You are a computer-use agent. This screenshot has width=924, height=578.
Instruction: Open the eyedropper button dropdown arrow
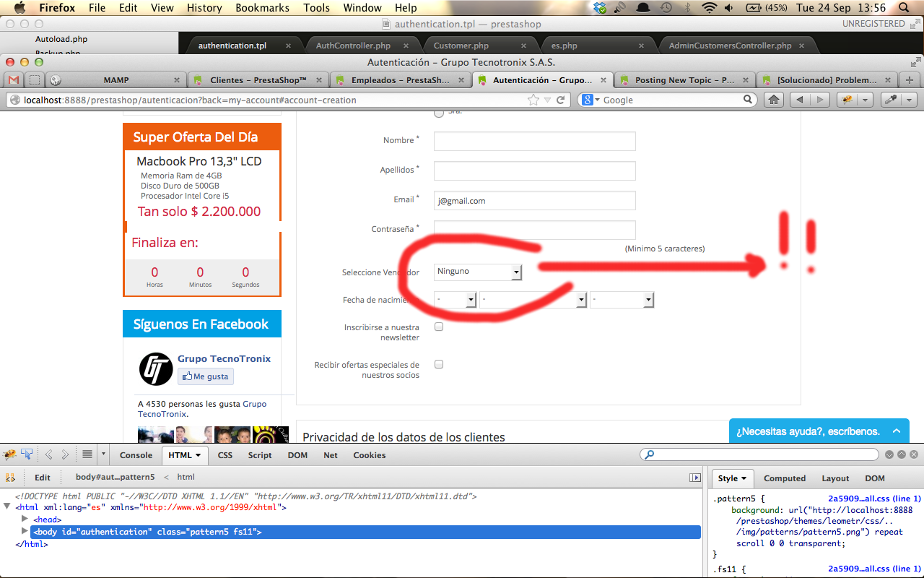click(x=910, y=100)
